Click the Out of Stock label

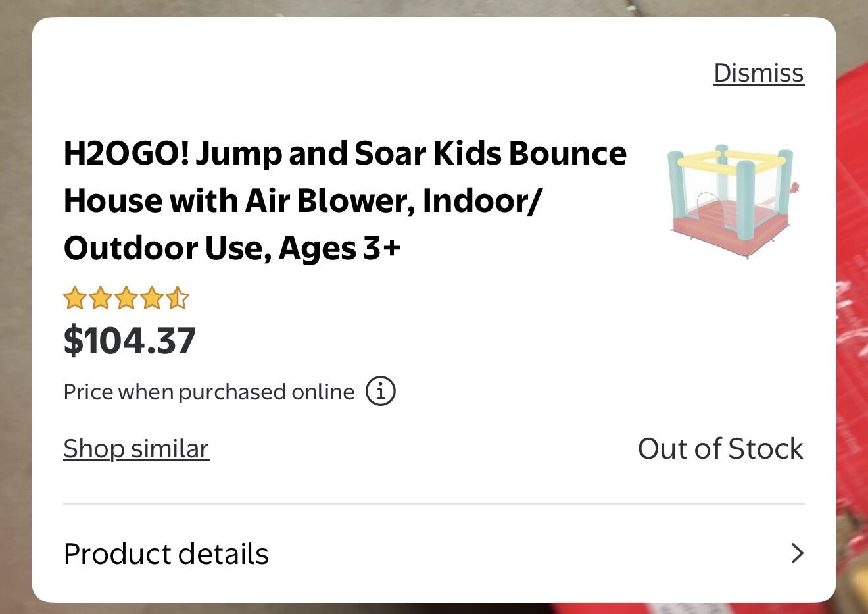(721, 448)
